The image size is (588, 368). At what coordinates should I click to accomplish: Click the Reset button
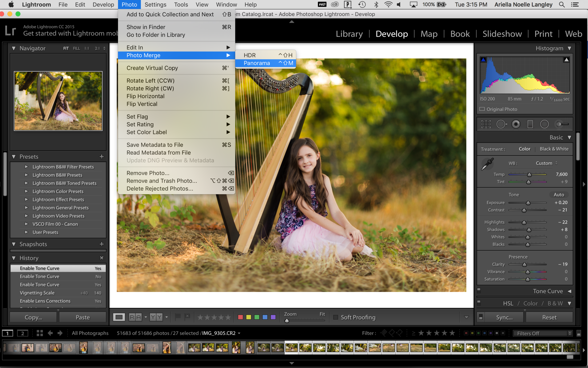(549, 317)
